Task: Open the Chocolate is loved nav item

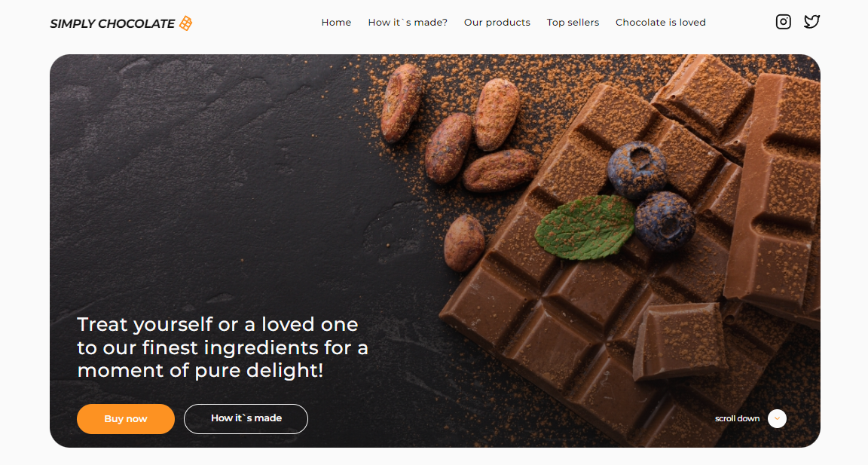Action: 660,22
